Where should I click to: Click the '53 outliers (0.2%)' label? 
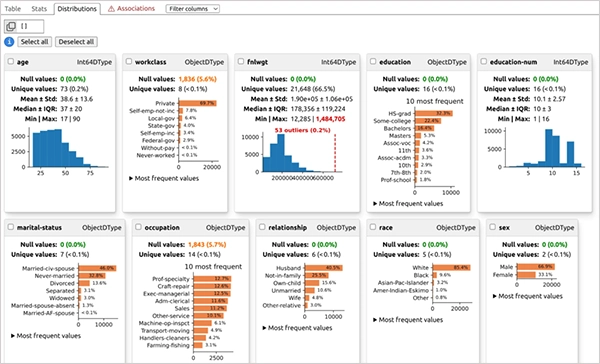302,130
